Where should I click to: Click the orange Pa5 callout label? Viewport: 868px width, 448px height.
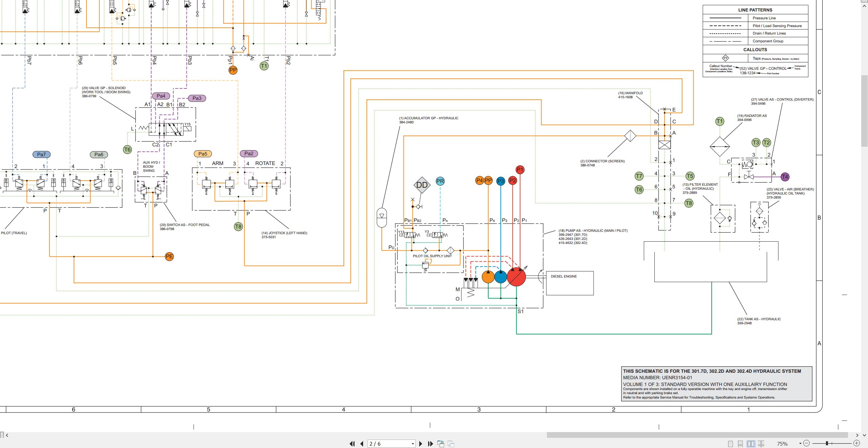click(x=203, y=154)
